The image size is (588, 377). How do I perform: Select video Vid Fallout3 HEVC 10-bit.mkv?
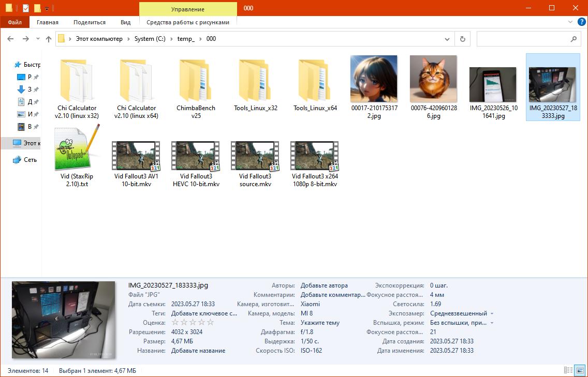coord(196,163)
